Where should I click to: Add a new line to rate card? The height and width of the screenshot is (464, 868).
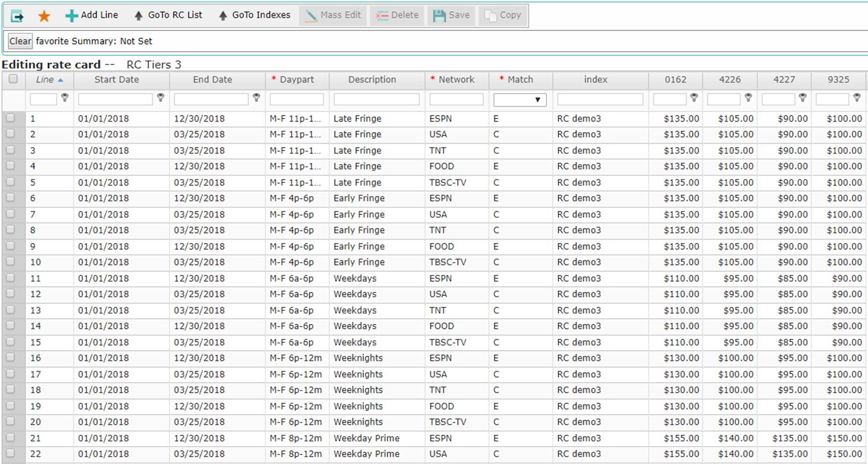(92, 15)
